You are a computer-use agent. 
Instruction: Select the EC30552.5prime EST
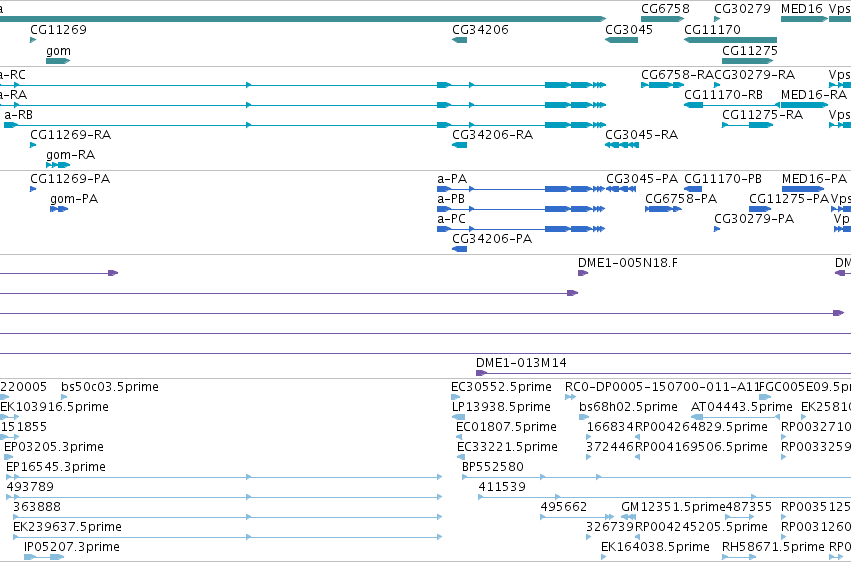click(x=455, y=397)
